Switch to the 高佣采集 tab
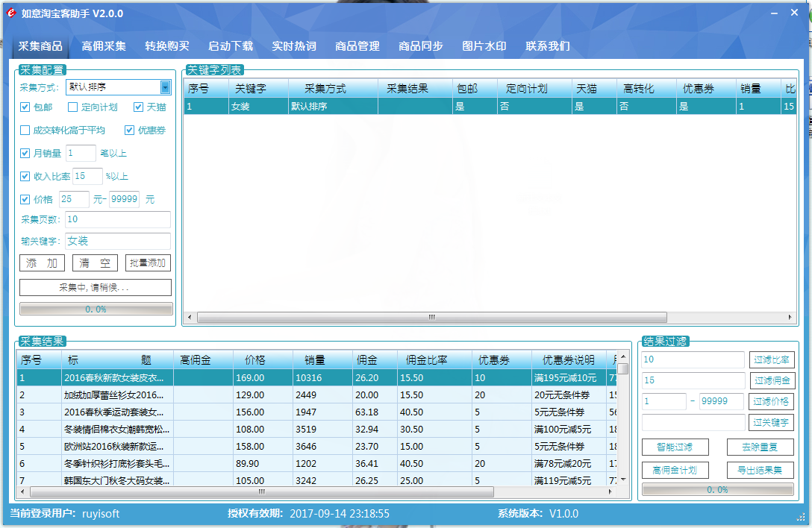This screenshot has width=812, height=528. pos(104,46)
